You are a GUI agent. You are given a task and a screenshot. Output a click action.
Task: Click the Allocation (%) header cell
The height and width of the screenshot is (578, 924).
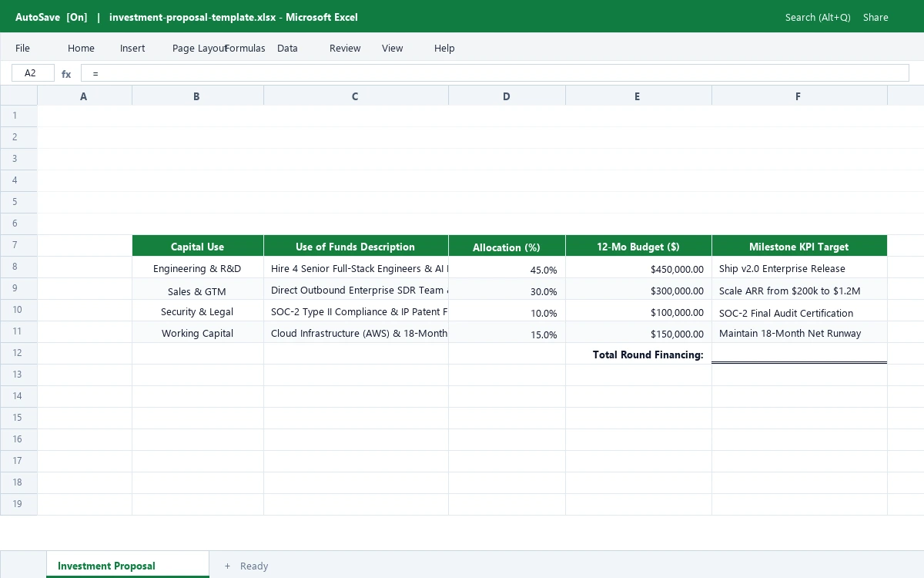click(x=507, y=246)
